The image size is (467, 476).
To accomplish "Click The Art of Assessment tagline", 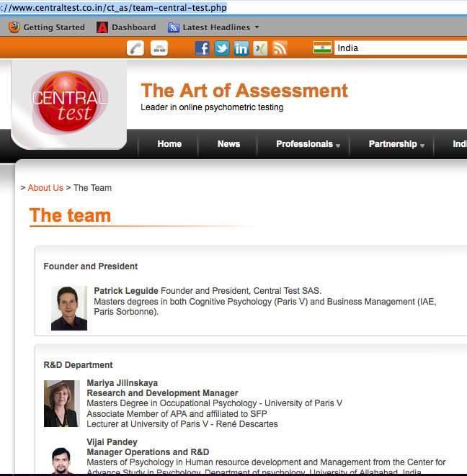I will [244, 91].
